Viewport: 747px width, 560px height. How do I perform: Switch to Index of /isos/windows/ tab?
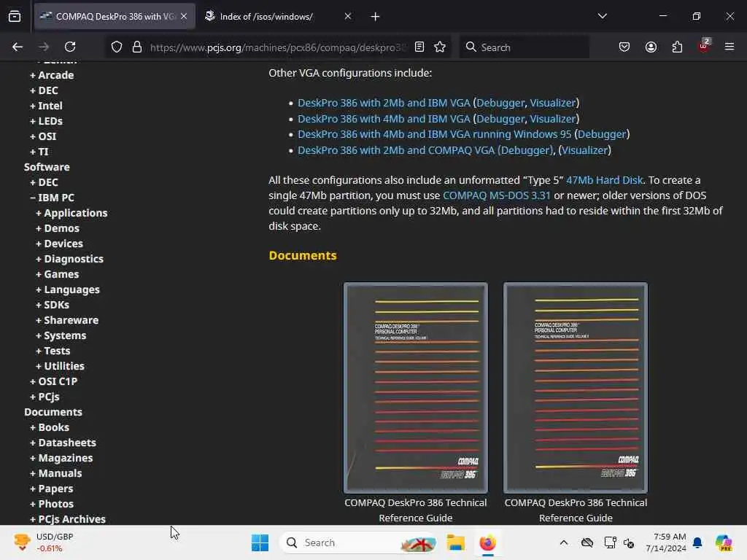pos(279,17)
